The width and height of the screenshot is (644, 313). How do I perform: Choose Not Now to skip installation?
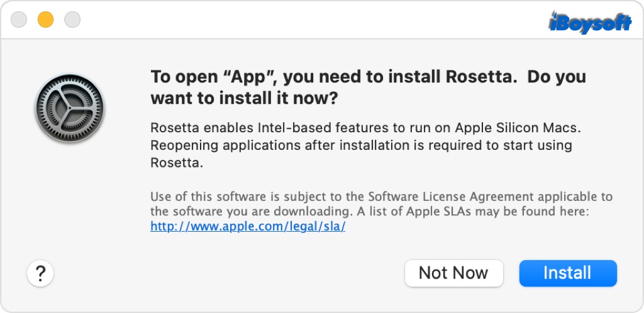pyautogui.click(x=453, y=273)
